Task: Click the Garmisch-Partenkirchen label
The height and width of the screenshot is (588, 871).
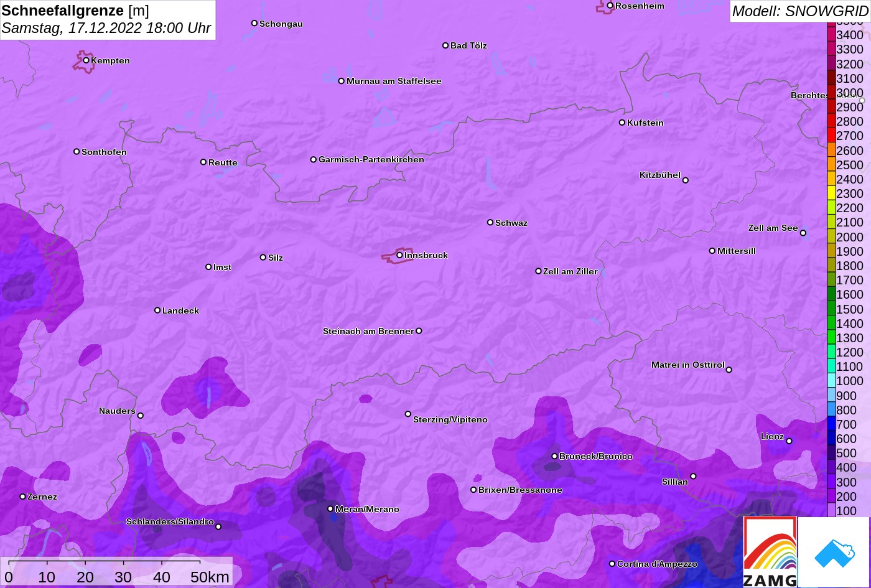Action: pyautogui.click(x=371, y=159)
